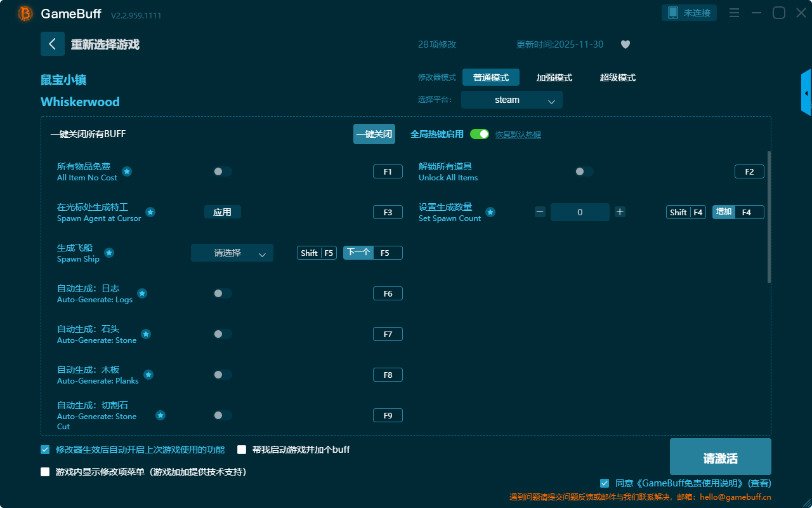Expand the blue side panel arrow
Screen dimensions: 812x508
tap(806, 93)
